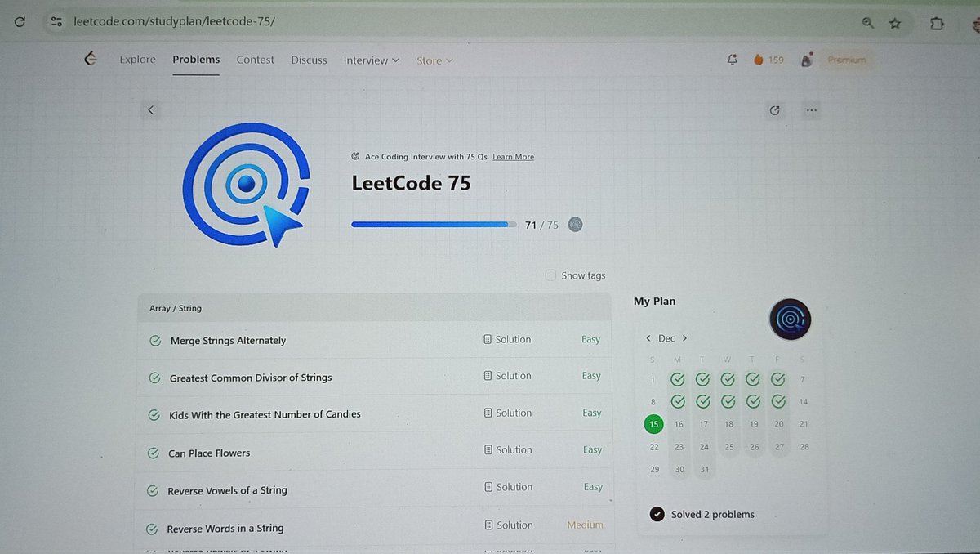This screenshot has width=980, height=554.
Task: Click the Solved 2 problems check icon
Action: point(657,514)
